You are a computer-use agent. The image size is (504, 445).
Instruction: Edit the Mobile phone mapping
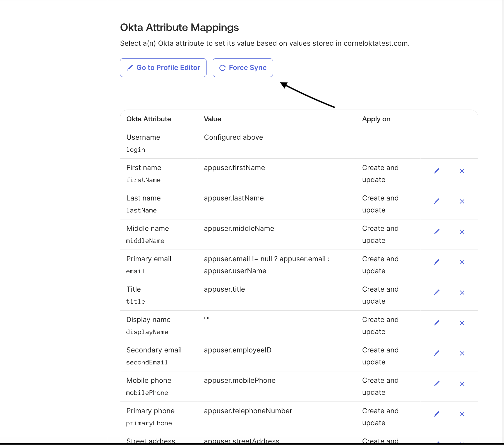click(x=437, y=384)
